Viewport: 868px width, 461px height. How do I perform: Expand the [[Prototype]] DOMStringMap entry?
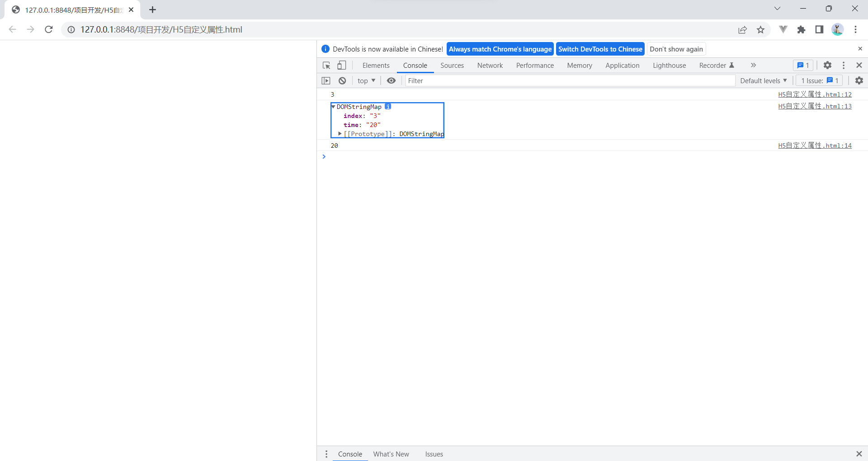point(340,134)
